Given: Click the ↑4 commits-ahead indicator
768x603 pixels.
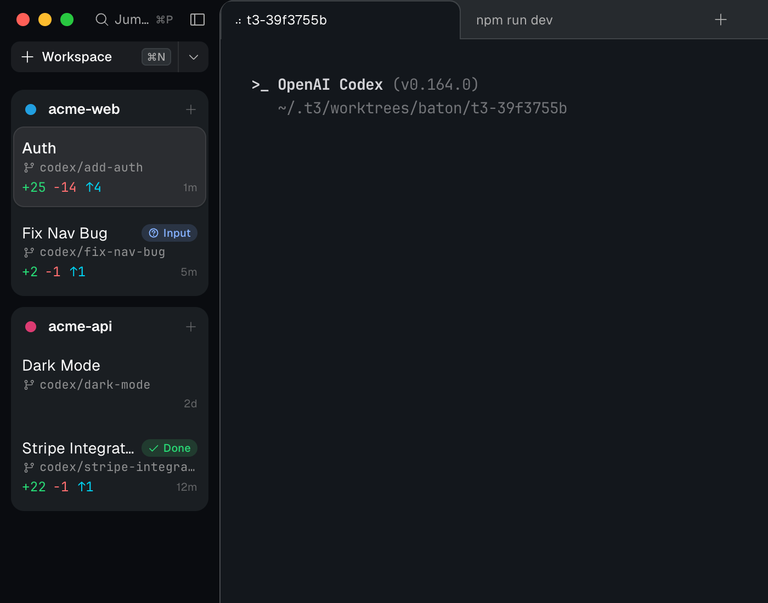Looking at the screenshot, I should (x=94, y=188).
